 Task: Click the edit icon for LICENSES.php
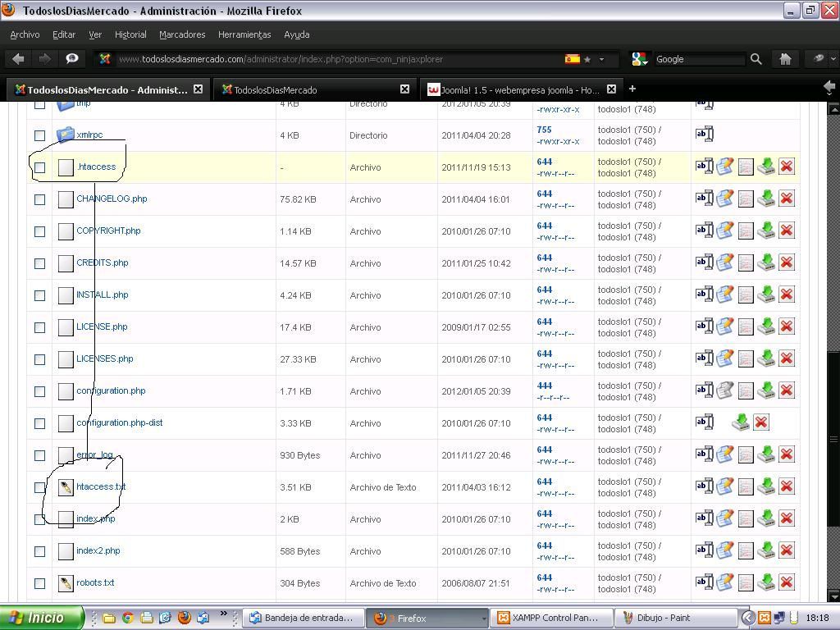pyautogui.click(x=725, y=358)
